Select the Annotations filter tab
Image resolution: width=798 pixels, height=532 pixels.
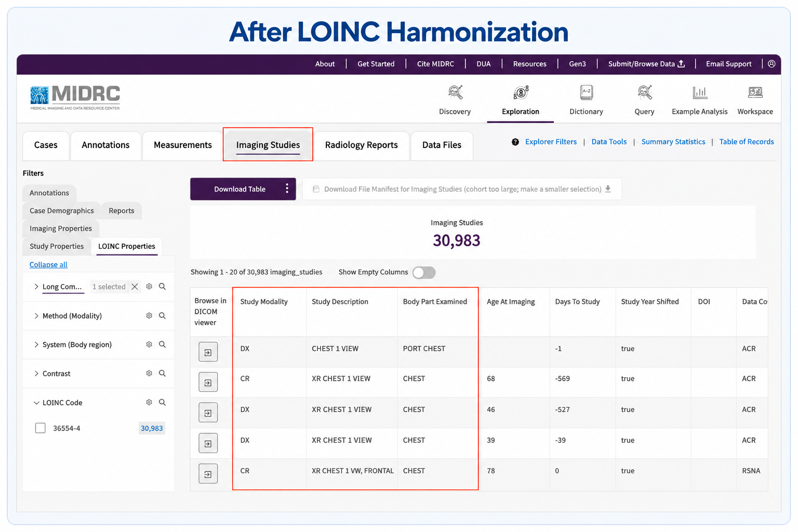coord(49,193)
